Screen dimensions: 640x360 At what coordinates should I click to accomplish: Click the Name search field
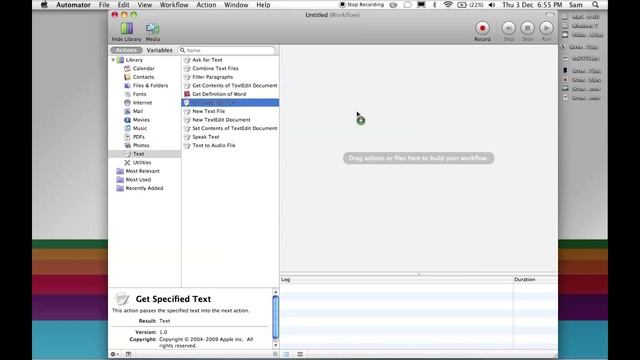[227, 50]
